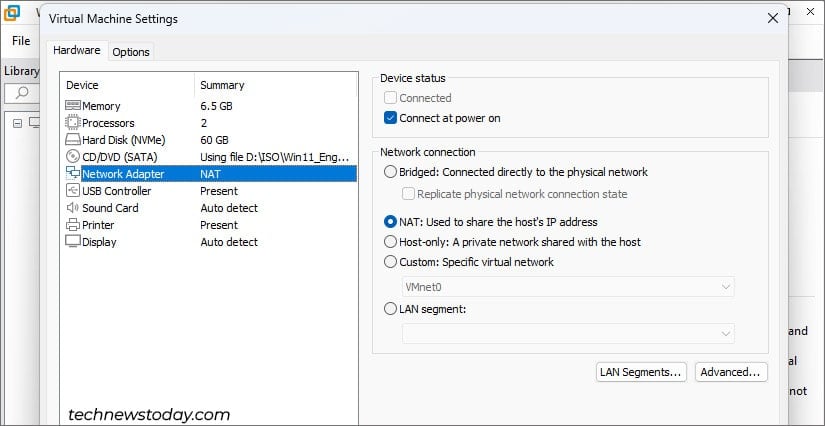Click the Win11 ISO file path summary

[274, 157]
